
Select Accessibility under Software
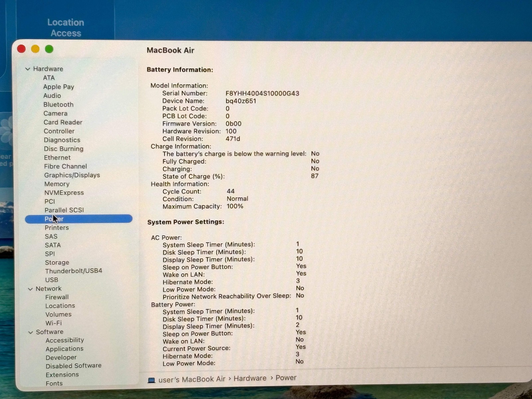pyautogui.click(x=65, y=340)
